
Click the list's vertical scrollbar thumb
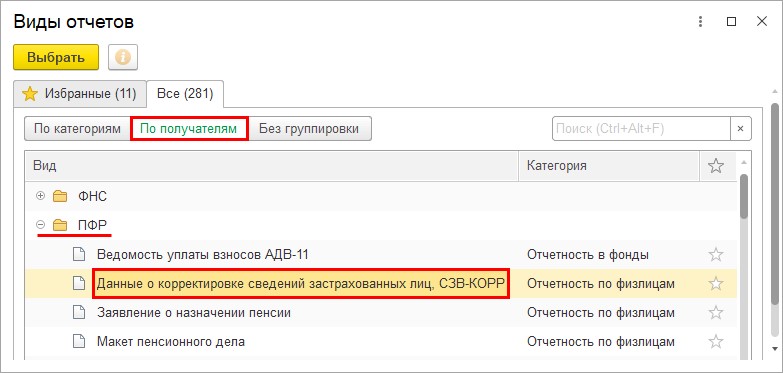point(744,196)
